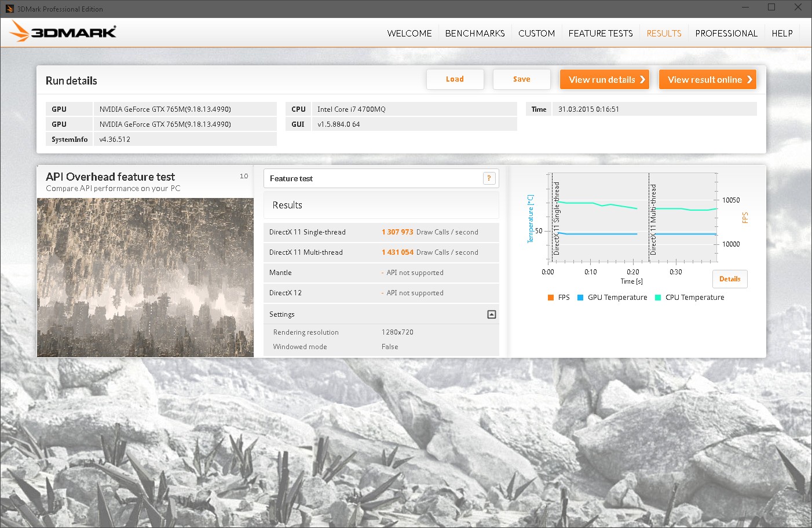The width and height of the screenshot is (812, 528).
Task: Click View run details button
Action: (605, 79)
